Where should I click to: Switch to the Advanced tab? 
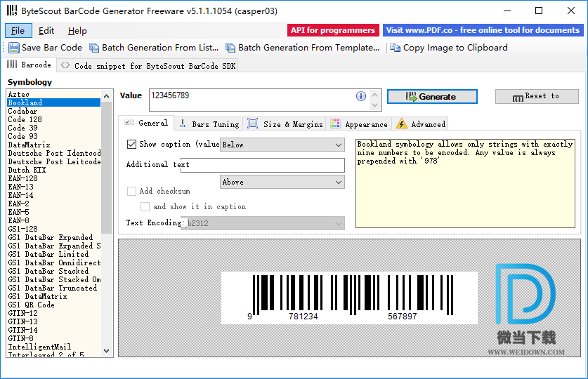420,124
